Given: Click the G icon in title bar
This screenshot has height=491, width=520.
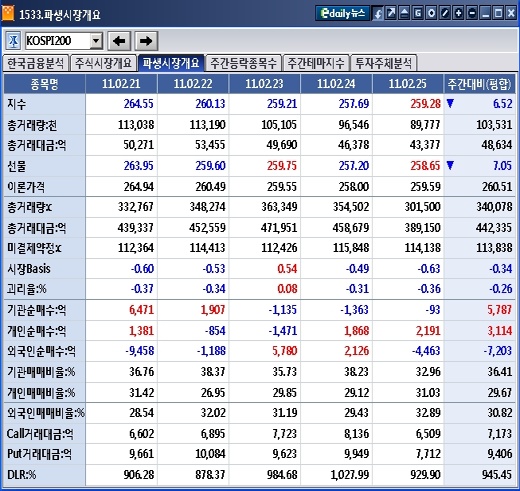Looking at the screenshot, I should coord(418,13).
